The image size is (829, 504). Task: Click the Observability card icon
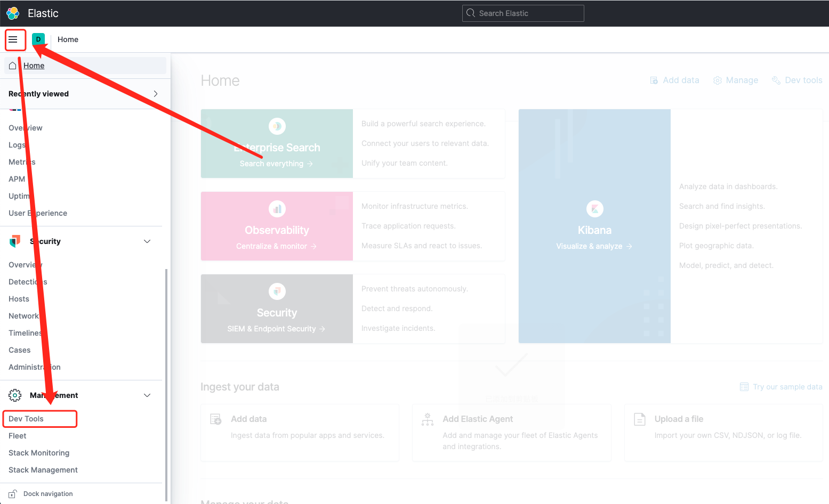tap(277, 208)
